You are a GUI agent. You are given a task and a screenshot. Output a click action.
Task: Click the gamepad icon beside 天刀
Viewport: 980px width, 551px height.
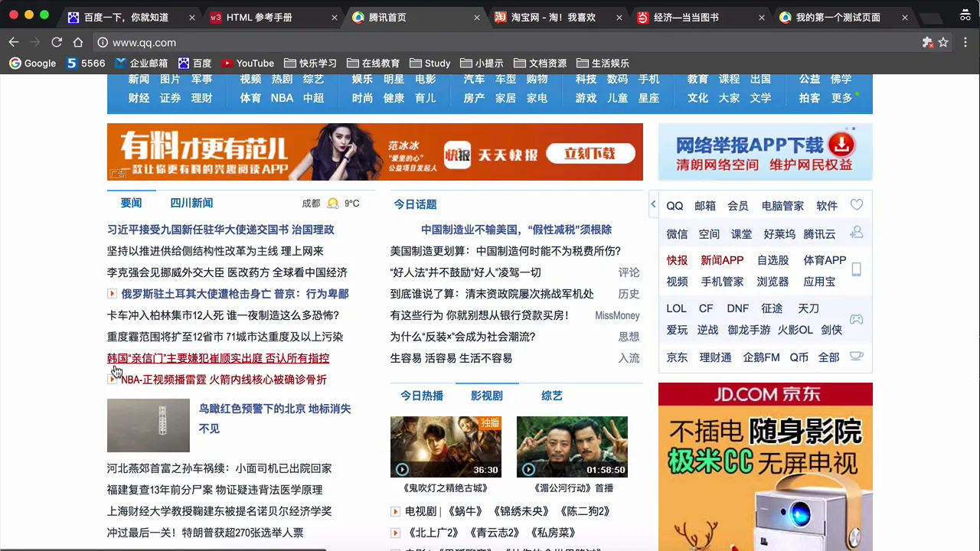[x=857, y=319]
